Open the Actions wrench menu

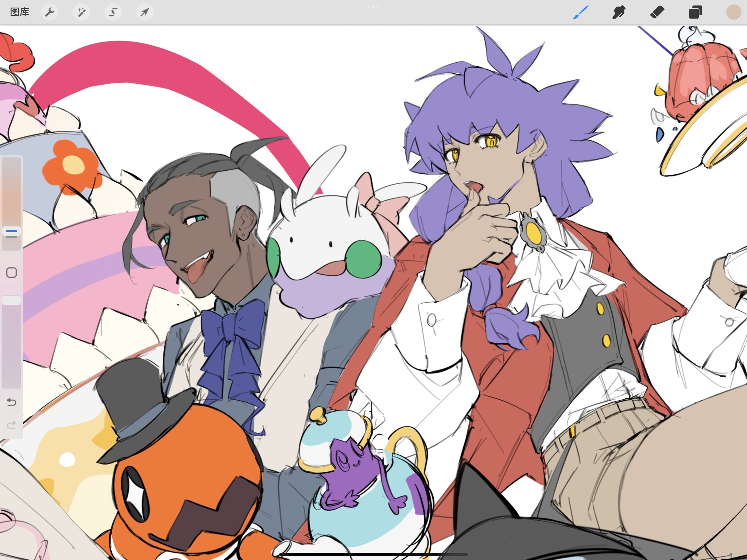coord(50,12)
